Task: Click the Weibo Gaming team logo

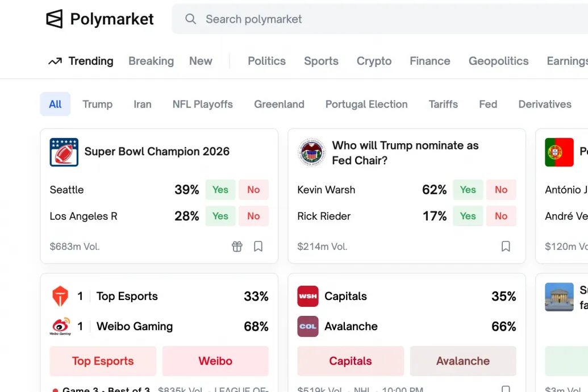Action: 60,326
